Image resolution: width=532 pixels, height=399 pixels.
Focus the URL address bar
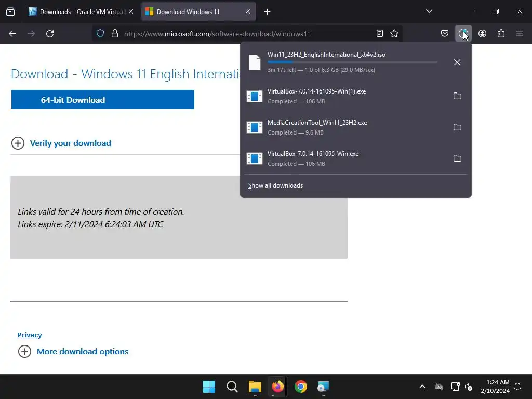pyautogui.click(x=248, y=34)
